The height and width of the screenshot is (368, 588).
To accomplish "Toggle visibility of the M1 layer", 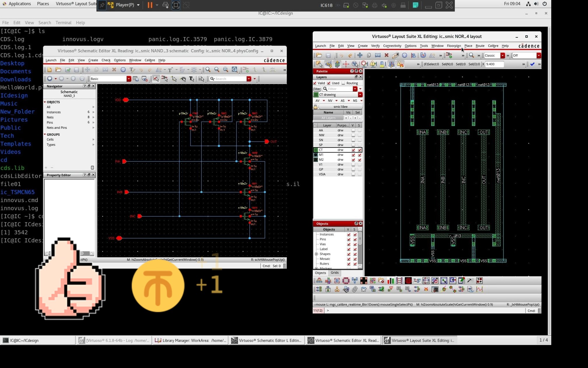I will 353,155.
